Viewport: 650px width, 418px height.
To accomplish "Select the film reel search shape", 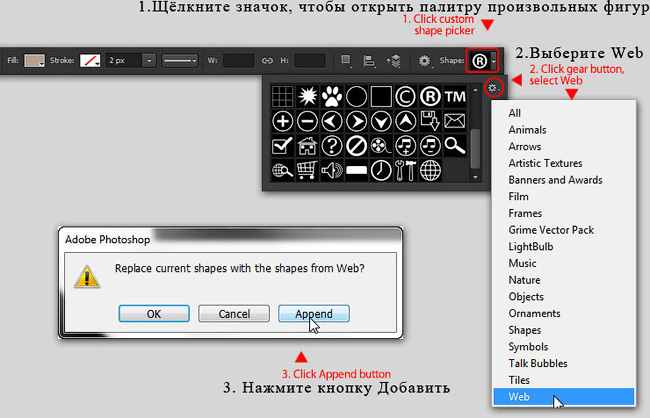I will click(x=381, y=146).
